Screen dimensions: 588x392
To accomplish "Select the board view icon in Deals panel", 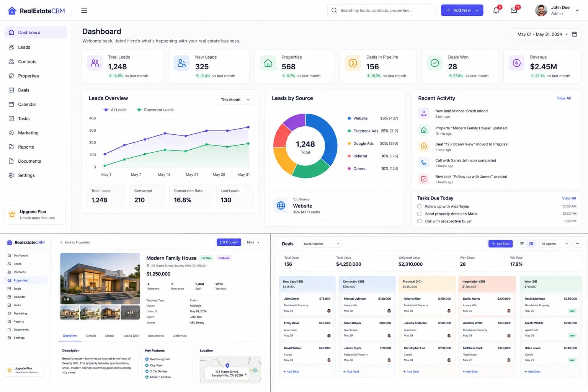I will [531, 244].
